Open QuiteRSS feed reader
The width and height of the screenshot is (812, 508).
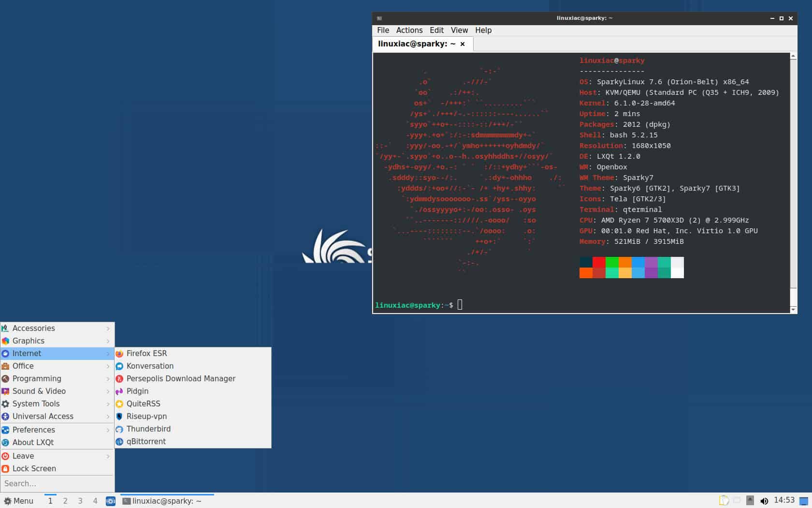click(143, 403)
